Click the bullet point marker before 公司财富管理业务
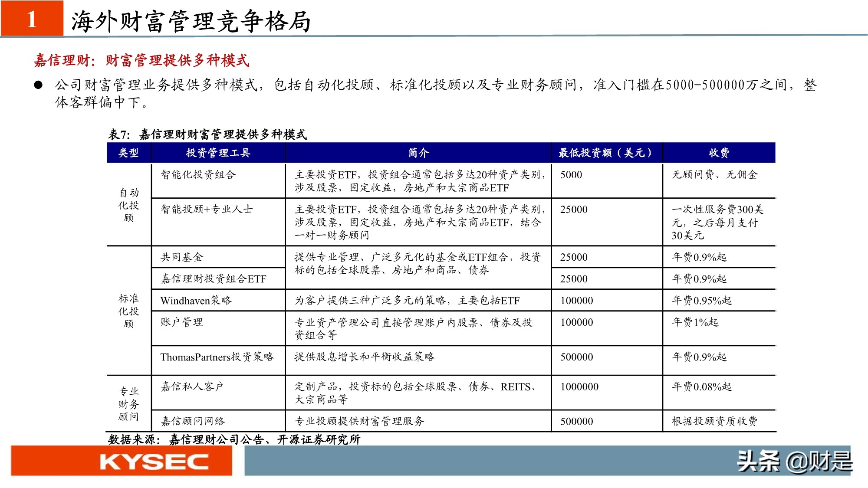 [37, 86]
